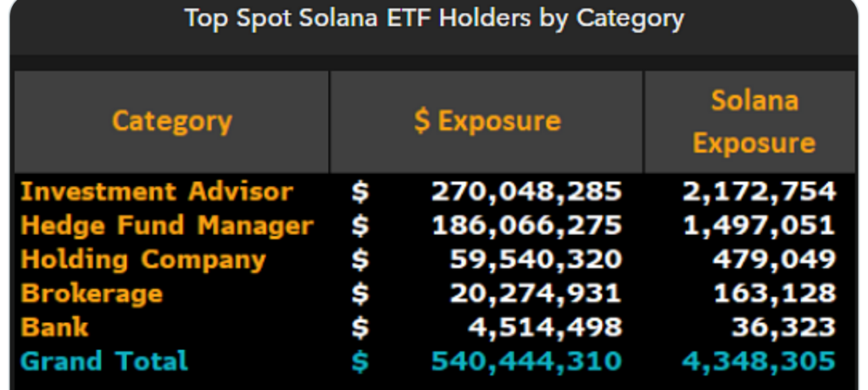Click the table title about Solana ETF Holders

pos(434,19)
